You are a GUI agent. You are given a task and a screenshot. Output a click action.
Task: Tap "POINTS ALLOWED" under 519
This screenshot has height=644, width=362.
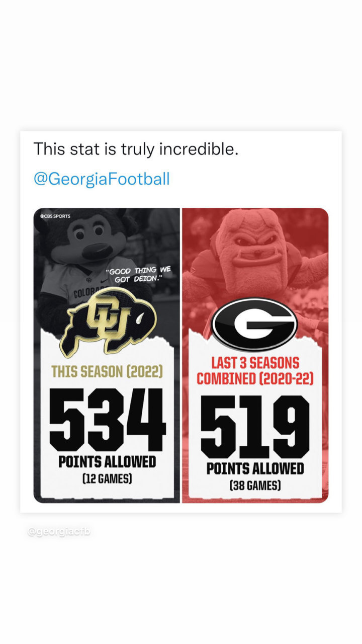tap(255, 469)
